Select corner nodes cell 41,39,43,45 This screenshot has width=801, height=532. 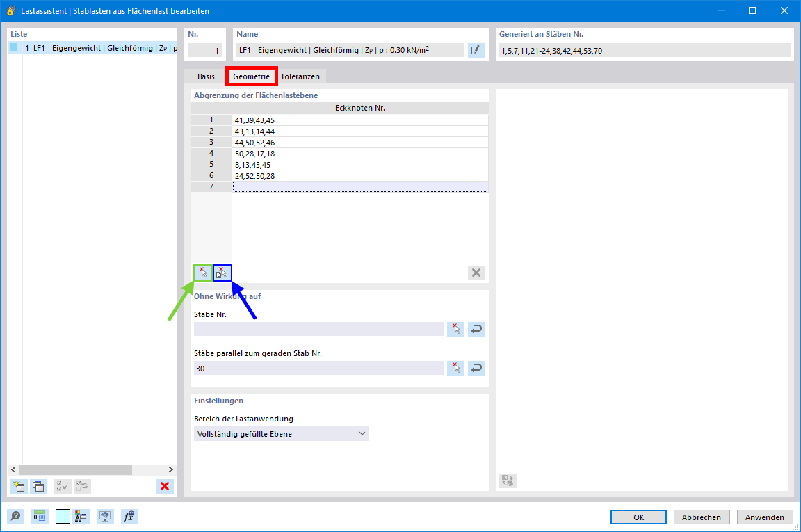pyautogui.click(x=360, y=120)
